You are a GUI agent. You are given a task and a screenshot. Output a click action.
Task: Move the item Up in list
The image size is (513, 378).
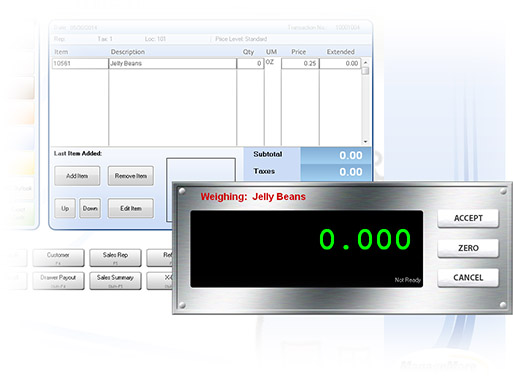[65, 208]
